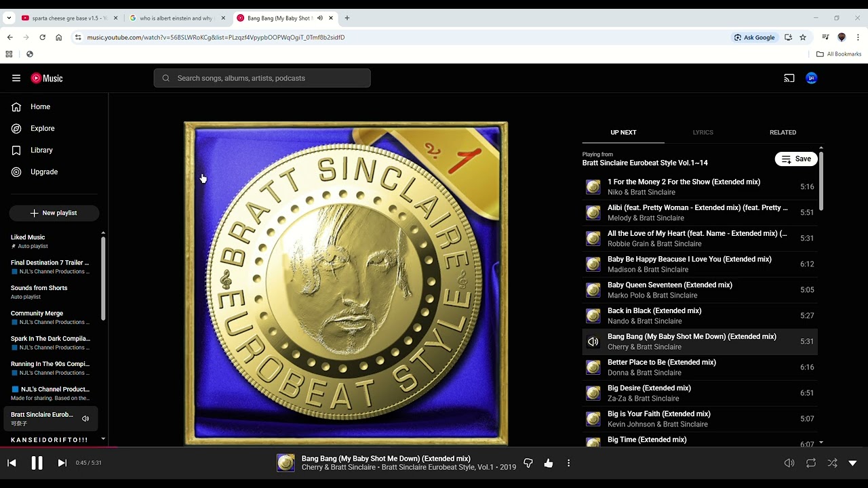Switch to the UP NEXT tab

click(x=623, y=132)
